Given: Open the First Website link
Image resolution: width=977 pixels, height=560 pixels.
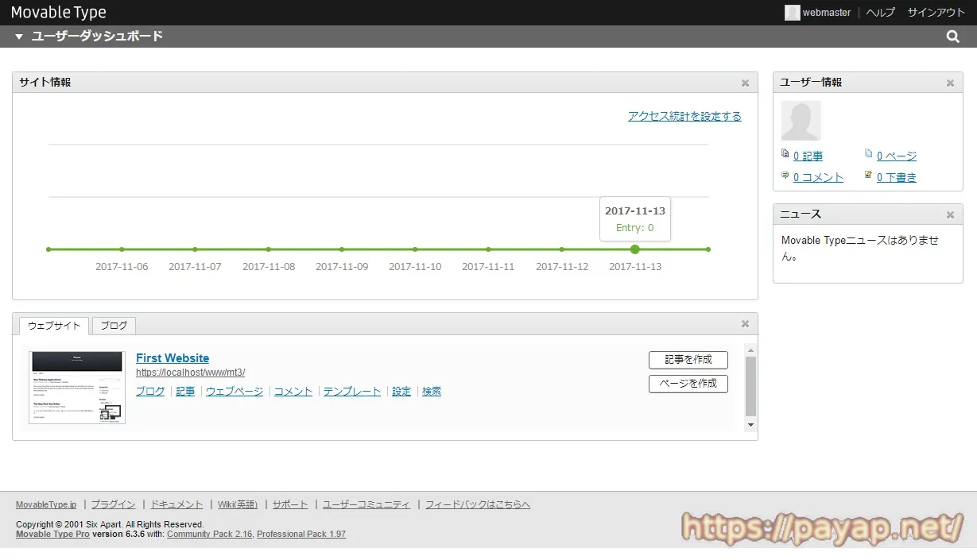Looking at the screenshot, I should 173,358.
